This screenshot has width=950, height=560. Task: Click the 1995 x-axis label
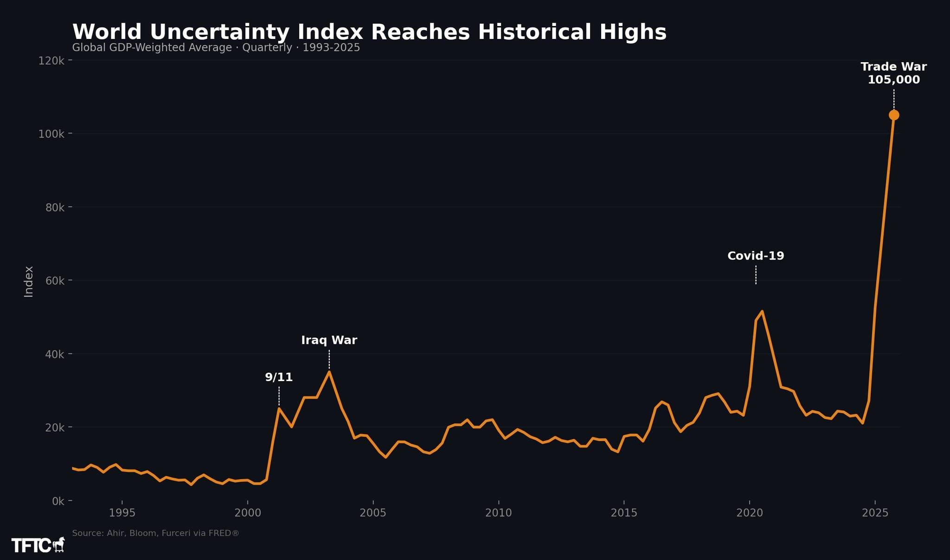pyautogui.click(x=122, y=513)
